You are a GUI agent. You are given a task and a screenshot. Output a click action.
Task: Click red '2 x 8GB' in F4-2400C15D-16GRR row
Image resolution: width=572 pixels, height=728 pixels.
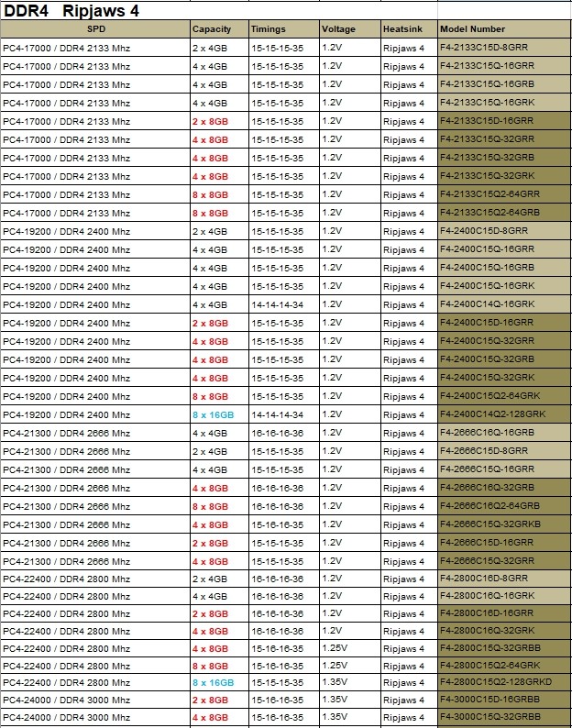click(x=210, y=323)
